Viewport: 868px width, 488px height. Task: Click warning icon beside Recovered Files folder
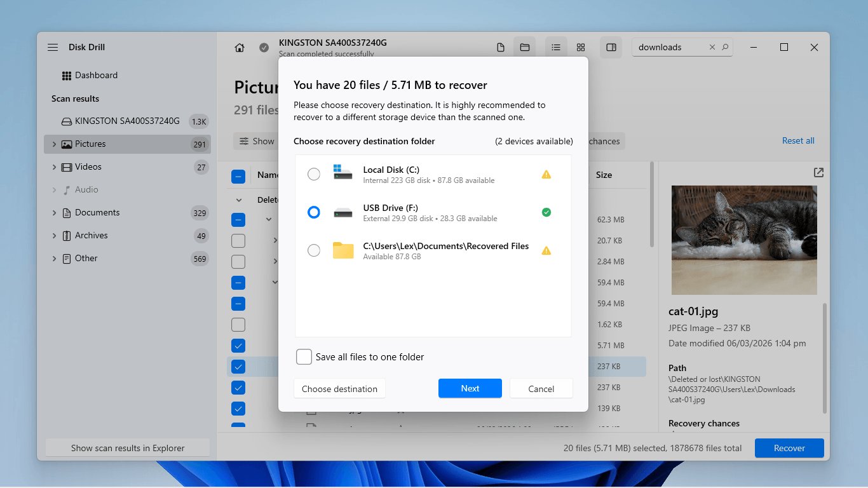point(546,250)
